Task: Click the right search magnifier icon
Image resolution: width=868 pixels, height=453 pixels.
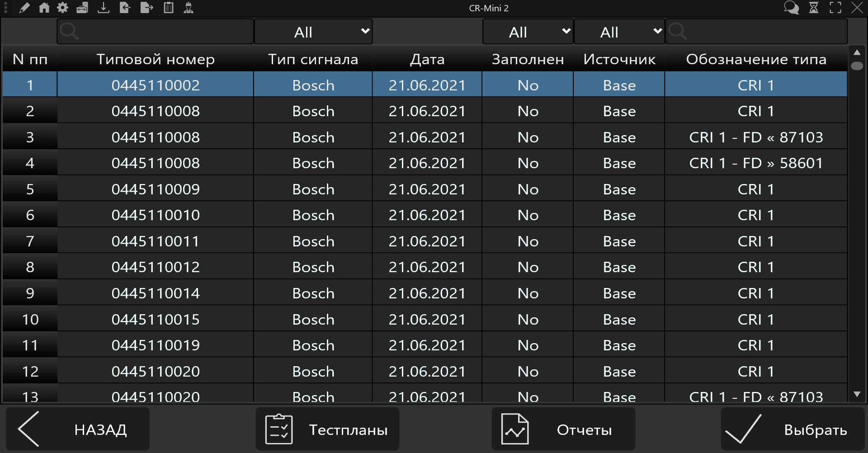Action: pyautogui.click(x=678, y=31)
